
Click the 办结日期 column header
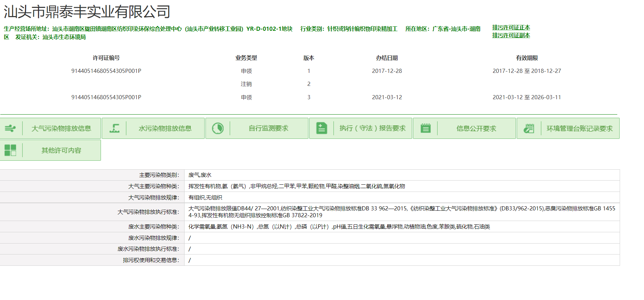(x=387, y=58)
